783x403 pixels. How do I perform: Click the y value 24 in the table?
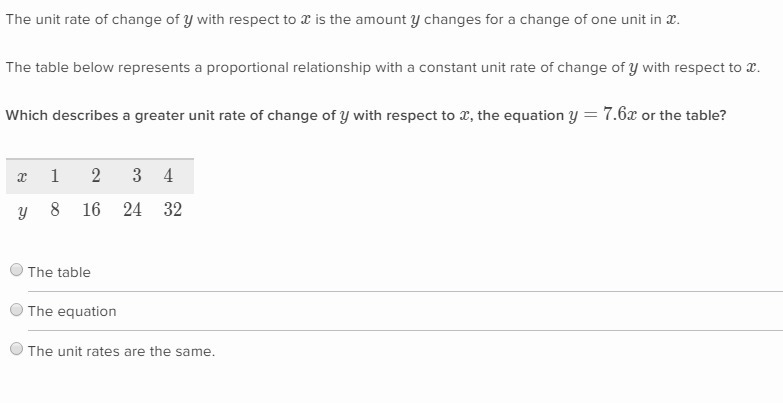pyautogui.click(x=132, y=209)
